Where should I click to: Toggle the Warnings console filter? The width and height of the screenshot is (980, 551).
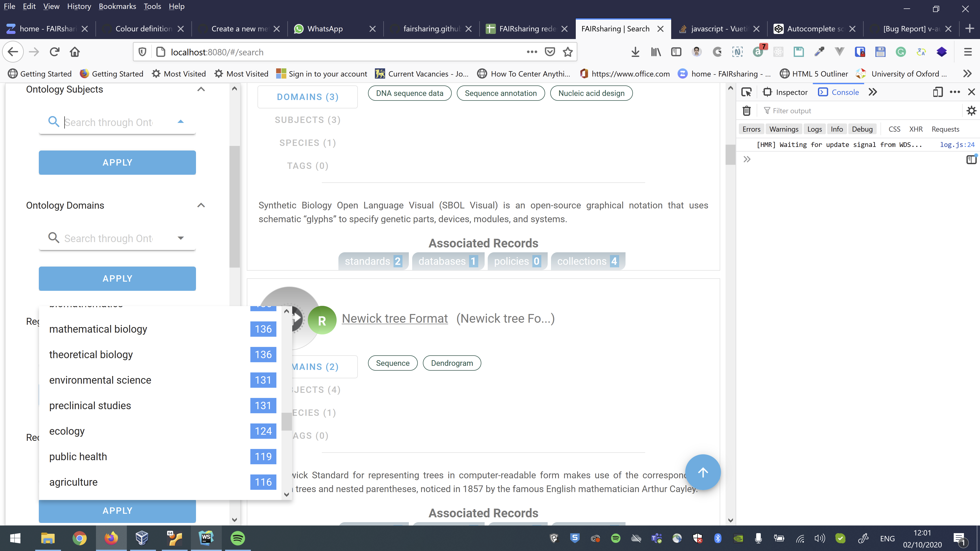(783, 129)
